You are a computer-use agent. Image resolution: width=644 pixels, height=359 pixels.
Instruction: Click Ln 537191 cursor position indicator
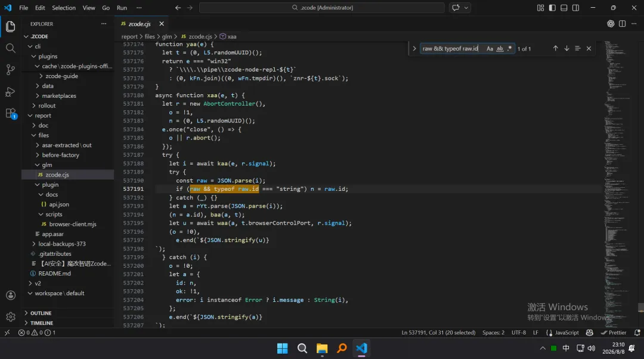click(x=438, y=333)
